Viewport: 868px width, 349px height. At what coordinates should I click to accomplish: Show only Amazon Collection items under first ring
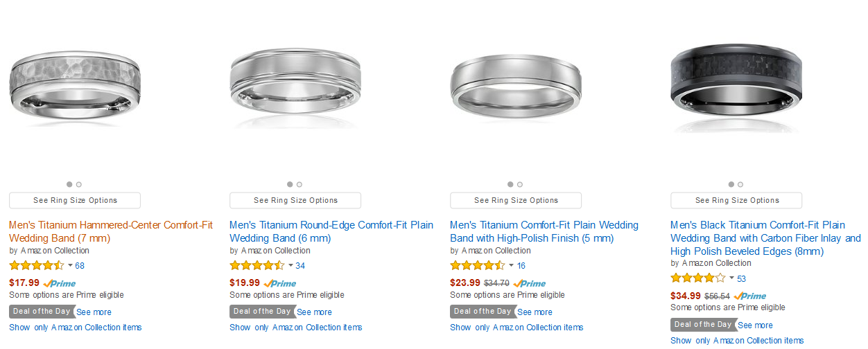pyautogui.click(x=76, y=328)
